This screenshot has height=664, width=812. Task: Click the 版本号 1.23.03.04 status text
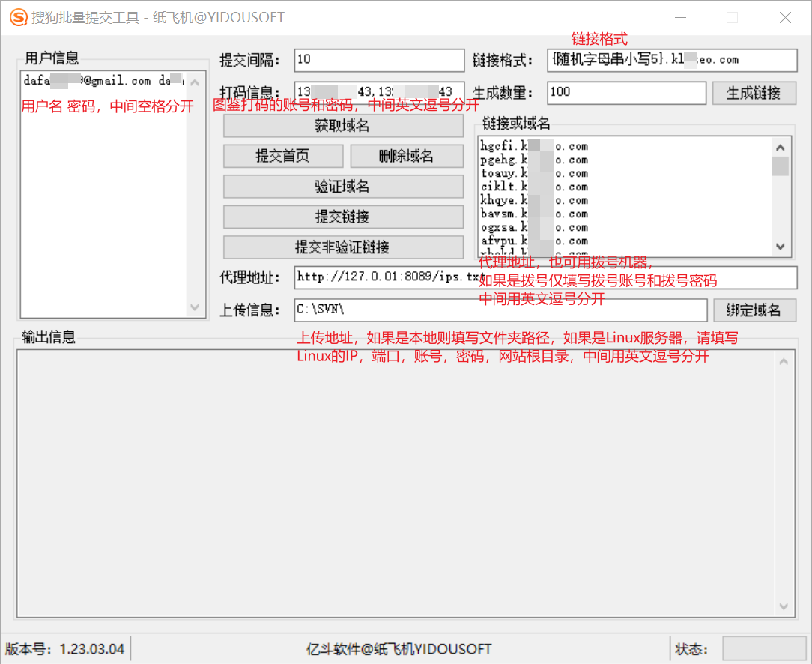[x=65, y=649]
